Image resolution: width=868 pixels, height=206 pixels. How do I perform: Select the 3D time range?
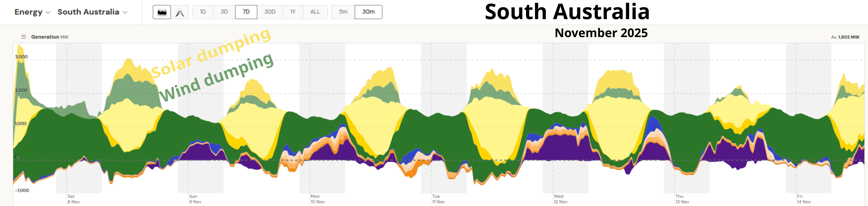click(x=224, y=12)
